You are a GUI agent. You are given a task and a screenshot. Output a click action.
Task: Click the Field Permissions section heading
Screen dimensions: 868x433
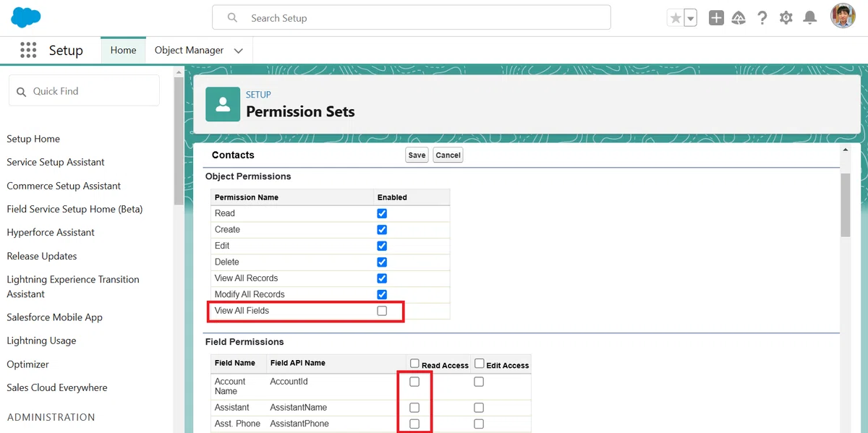pos(244,342)
